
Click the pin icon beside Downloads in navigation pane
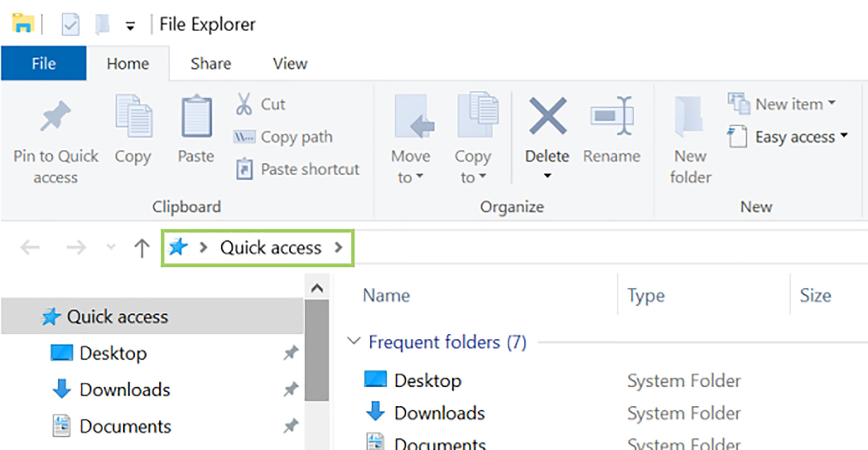point(291,389)
